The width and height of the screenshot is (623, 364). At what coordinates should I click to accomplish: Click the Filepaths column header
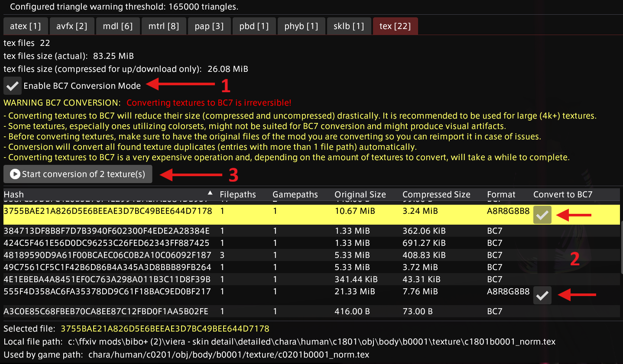click(237, 195)
